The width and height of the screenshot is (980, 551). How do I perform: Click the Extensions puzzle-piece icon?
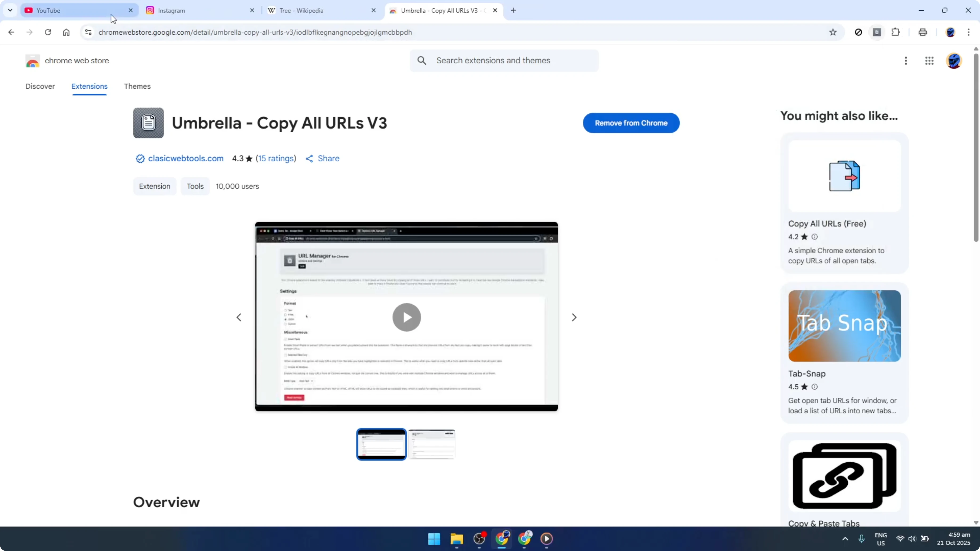click(x=896, y=32)
